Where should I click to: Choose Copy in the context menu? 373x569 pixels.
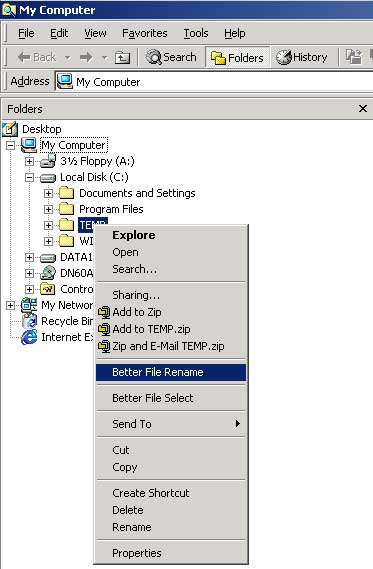[x=171, y=467]
